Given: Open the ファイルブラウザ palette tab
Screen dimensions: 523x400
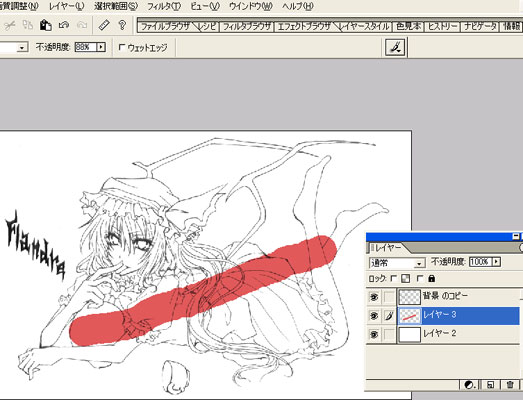Looking at the screenshot, I should coord(166,26).
